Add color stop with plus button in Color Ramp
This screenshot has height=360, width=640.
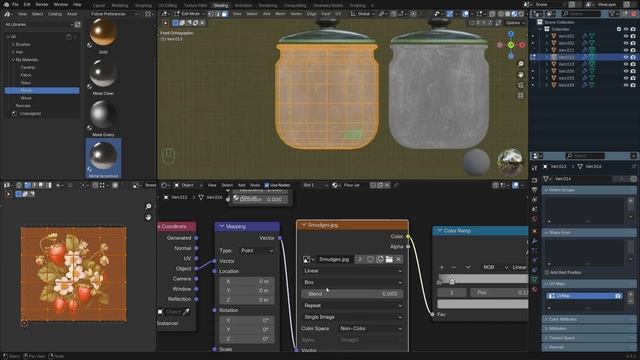(x=442, y=267)
